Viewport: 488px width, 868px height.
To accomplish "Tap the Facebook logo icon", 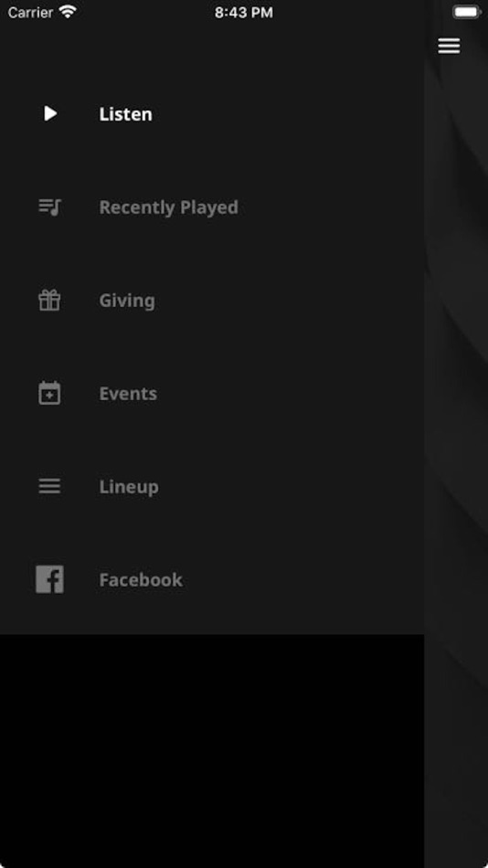I will (x=50, y=579).
